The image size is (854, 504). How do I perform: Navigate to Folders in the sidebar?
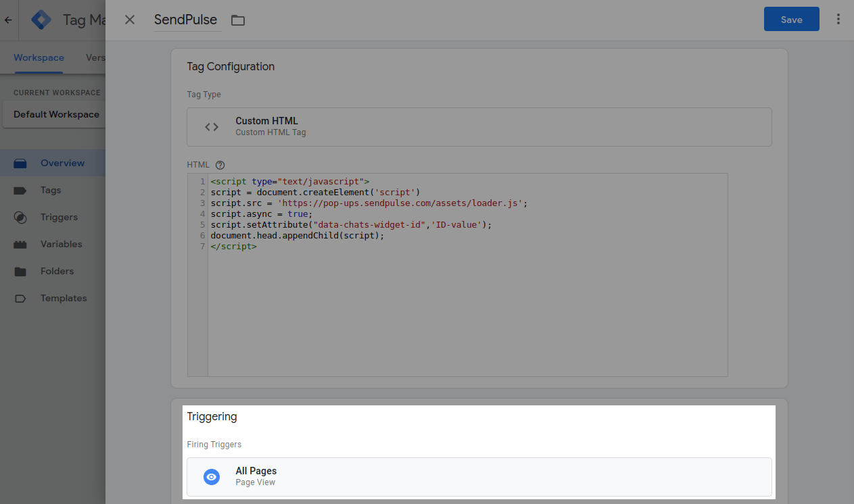(57, 271)
